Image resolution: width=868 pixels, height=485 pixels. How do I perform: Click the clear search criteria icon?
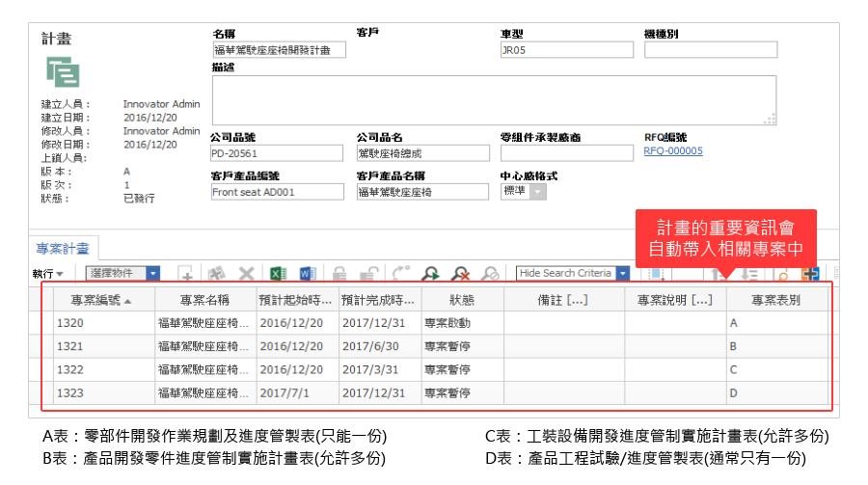pos(460,274)
